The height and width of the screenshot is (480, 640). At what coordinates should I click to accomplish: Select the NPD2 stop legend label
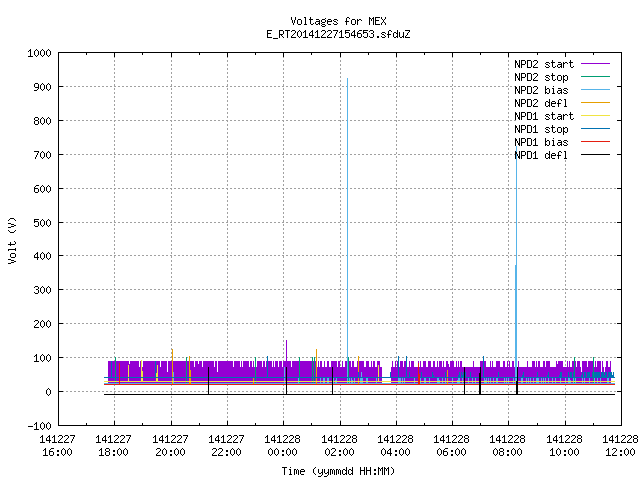(541, 77)
